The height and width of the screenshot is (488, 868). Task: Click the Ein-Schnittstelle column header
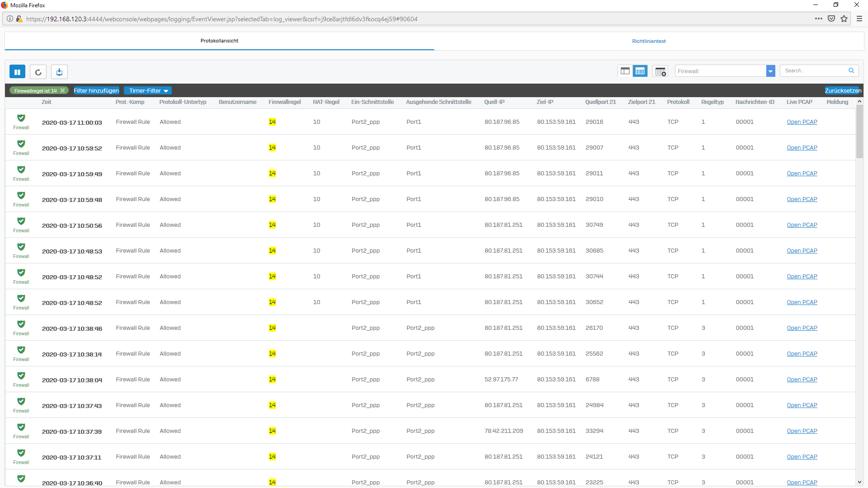373,102
